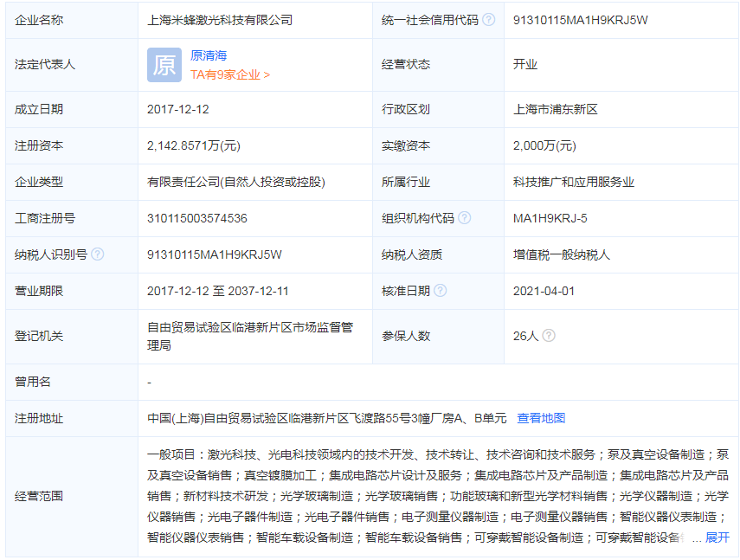Click 营业期限 label
This screenshot has height=560, width=740.
pos(39,291)
